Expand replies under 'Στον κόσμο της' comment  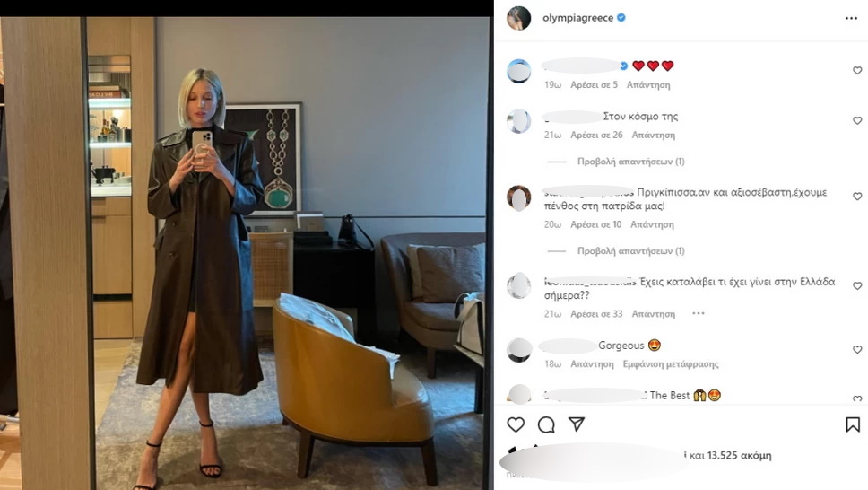click(x=630, y=162)
